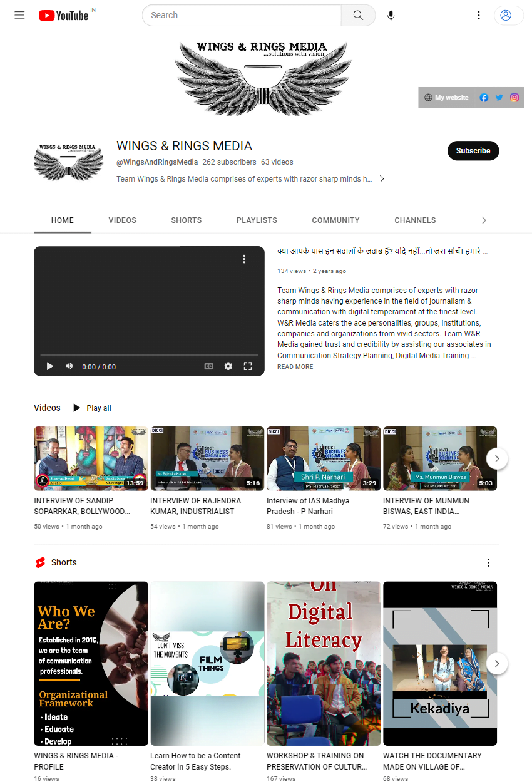Open the hamburger guide menu
The image size is (532, 784).
(19, 15)
